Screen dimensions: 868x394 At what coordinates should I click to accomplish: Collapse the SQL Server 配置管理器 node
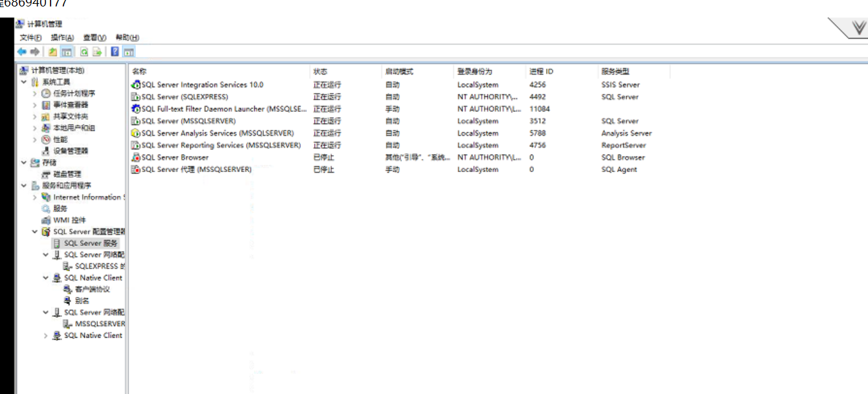[35, 232]
